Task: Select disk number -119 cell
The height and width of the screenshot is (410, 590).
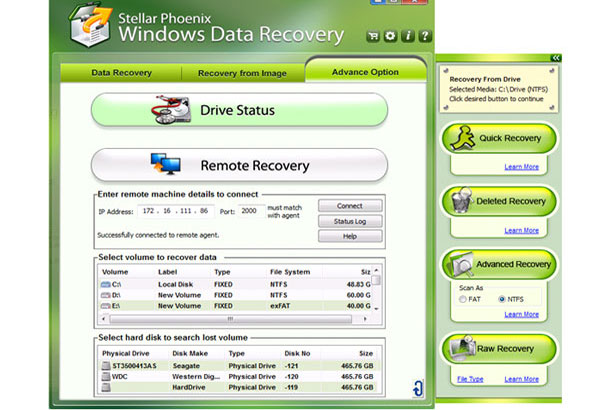Action: click(291, 387)
